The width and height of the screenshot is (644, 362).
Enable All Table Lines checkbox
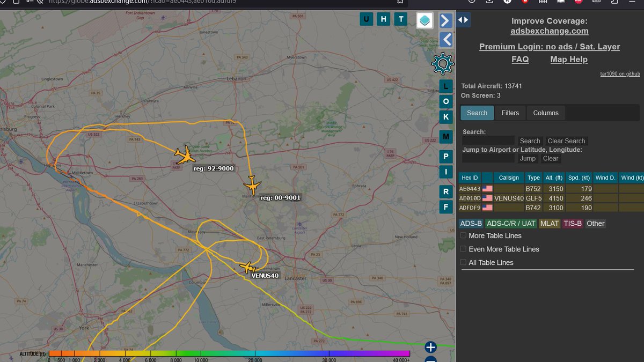tap(464, 262)
